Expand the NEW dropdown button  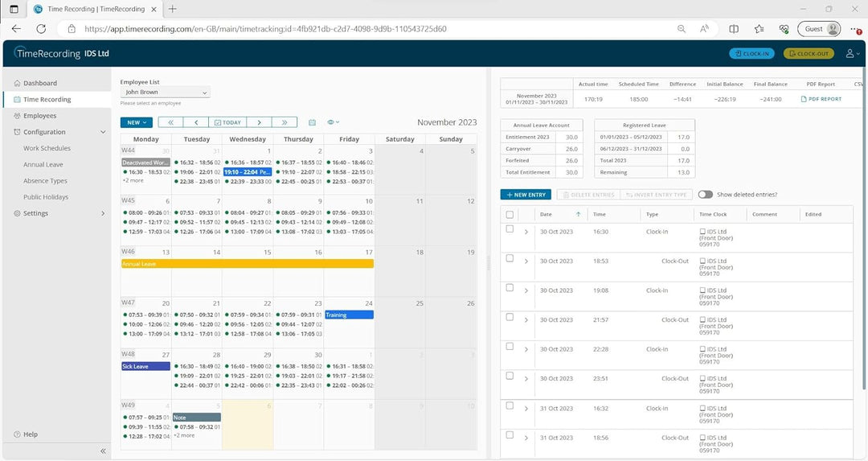click(x=136, y=122)
